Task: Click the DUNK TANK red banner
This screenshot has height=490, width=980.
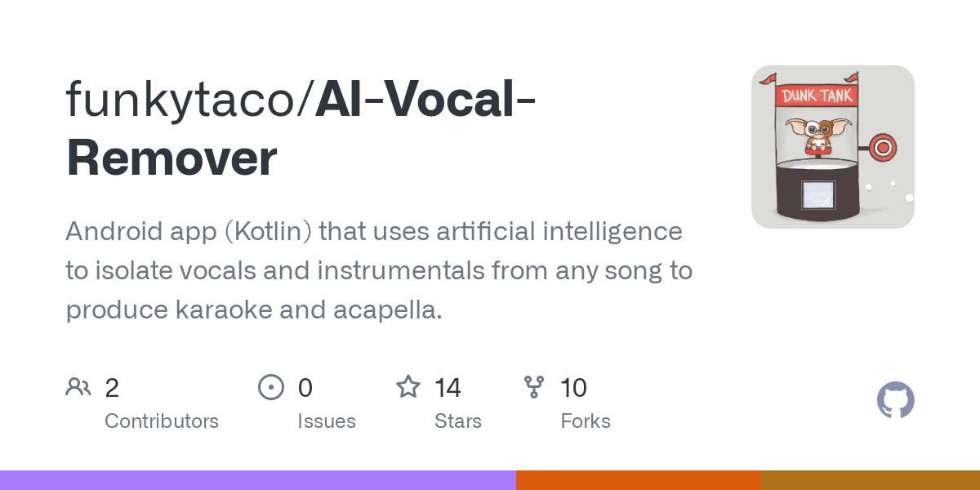Action: point(817,96)
